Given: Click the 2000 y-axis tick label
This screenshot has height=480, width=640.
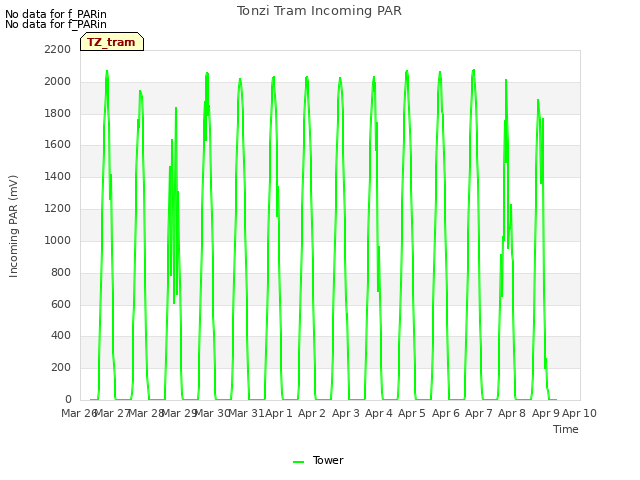Looking at the screenshot, I should (x=58, y=82).
